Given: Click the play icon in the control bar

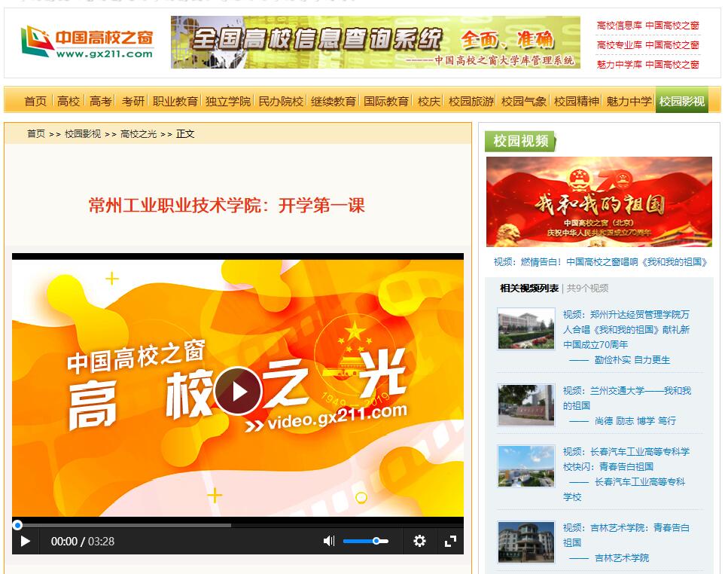Looking at the screenshot, I should (x=26, y=541).
